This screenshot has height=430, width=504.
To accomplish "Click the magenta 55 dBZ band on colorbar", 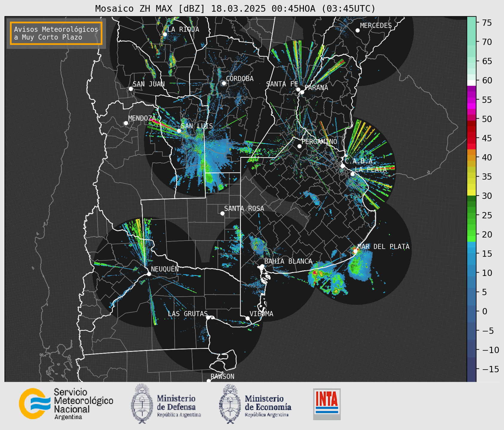I will 471,100.
